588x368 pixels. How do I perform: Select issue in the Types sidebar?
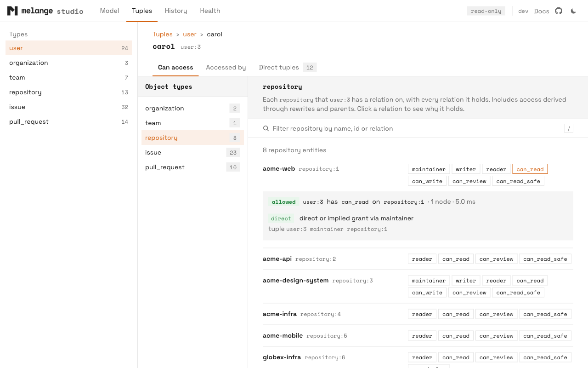tap(69, 107)
